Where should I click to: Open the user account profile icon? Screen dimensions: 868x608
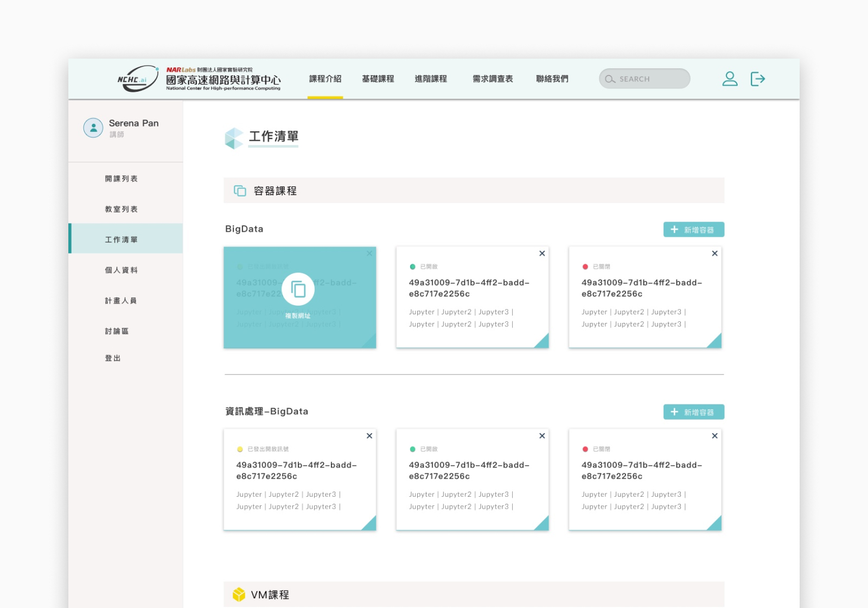point(730,79)
